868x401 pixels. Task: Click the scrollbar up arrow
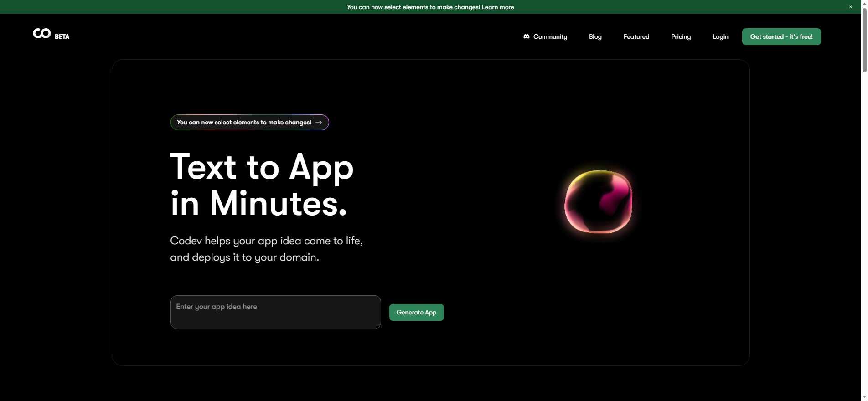[864, 4]
